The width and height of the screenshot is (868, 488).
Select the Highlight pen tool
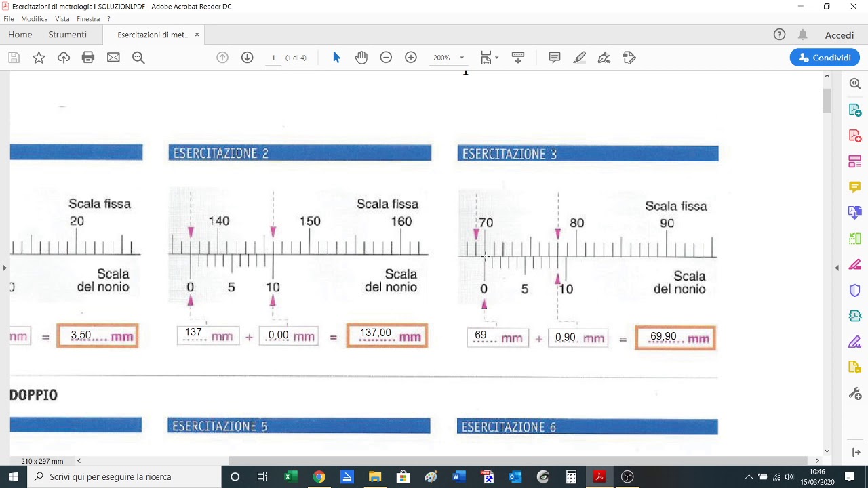(580, 58)
